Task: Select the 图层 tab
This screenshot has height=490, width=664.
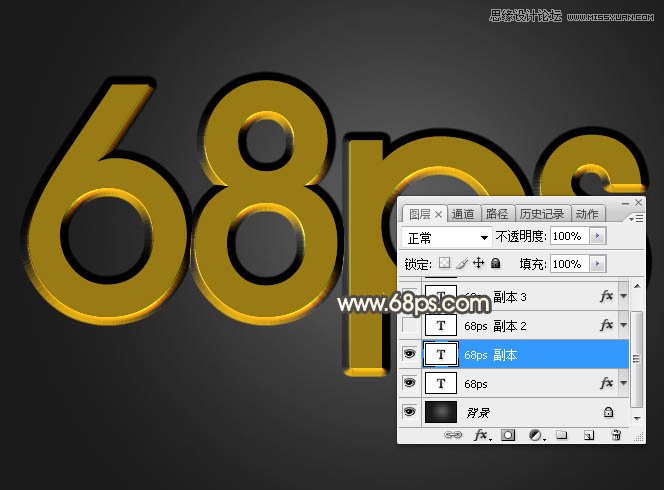Action: point(420,214)
